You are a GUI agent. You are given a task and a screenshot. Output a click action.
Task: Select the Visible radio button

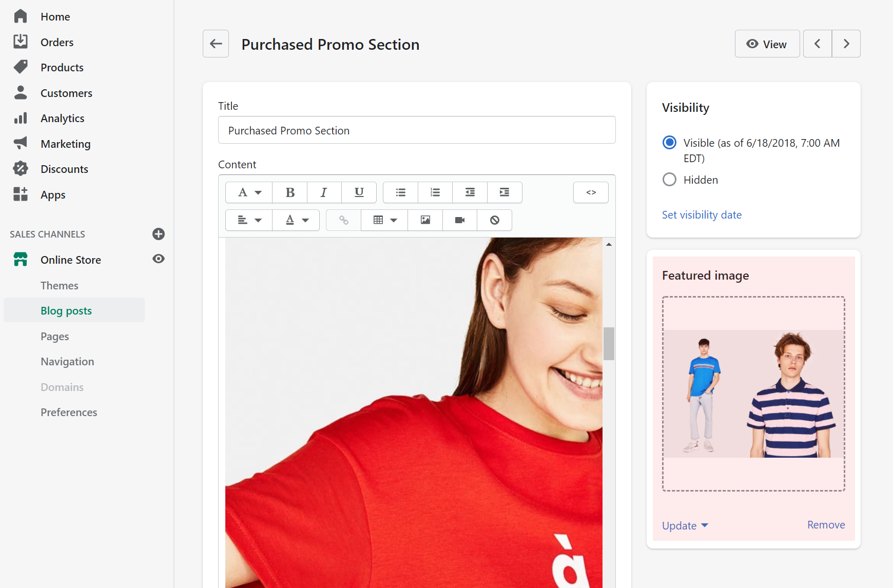pyautogui.click(x=669, y=143)
